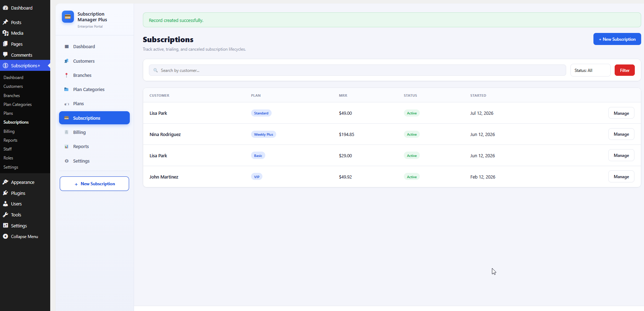Open Settings in Subscriptions+ submenu
The height and width of the screenshot is (311, 644).
point(11,167)
